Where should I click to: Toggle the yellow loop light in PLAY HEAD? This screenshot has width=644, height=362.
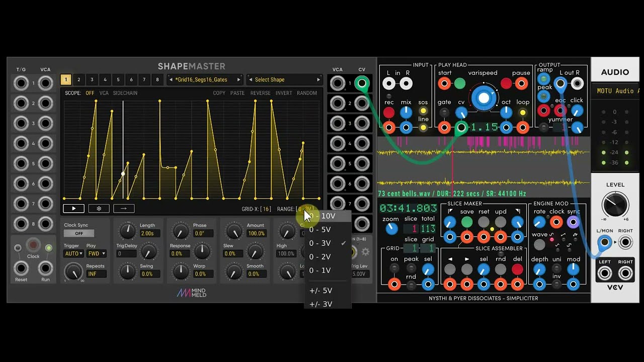(523, 113)
